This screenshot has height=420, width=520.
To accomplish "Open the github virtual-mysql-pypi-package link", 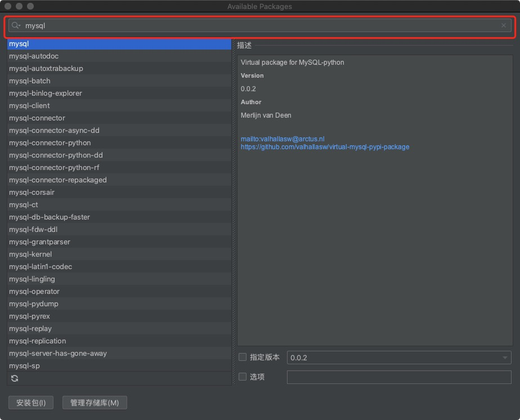I will pos(325,146).
